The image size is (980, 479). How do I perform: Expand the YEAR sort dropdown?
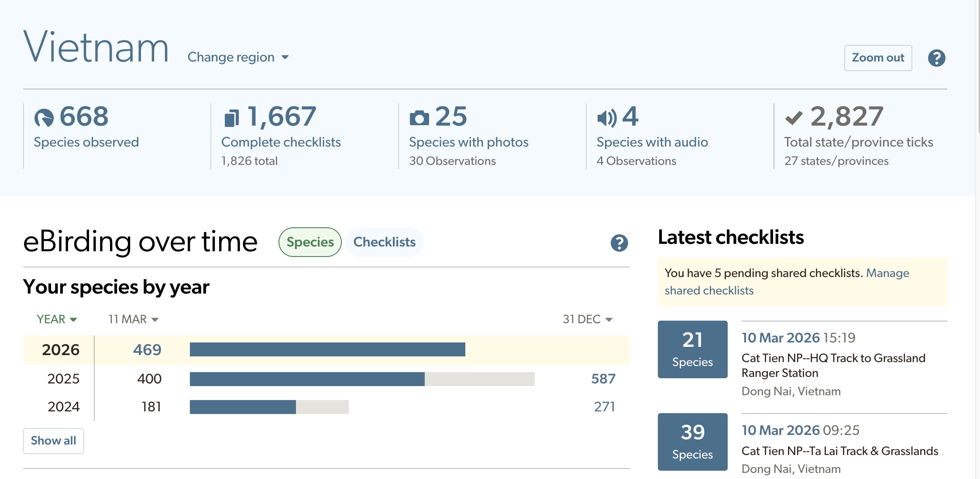point(57,319)
